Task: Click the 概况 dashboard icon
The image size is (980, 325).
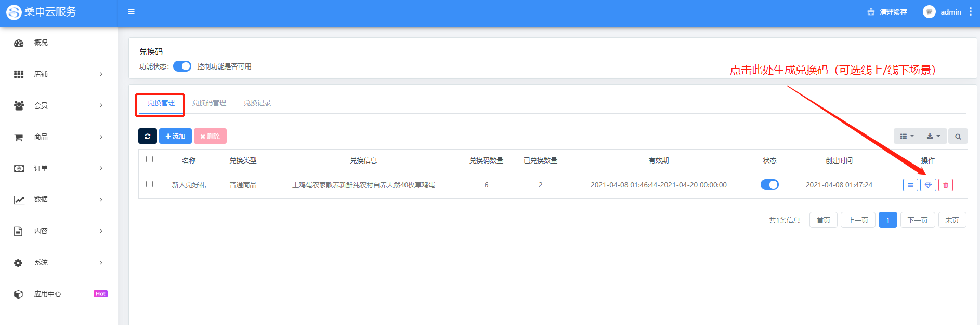Action: click(19, 43)
